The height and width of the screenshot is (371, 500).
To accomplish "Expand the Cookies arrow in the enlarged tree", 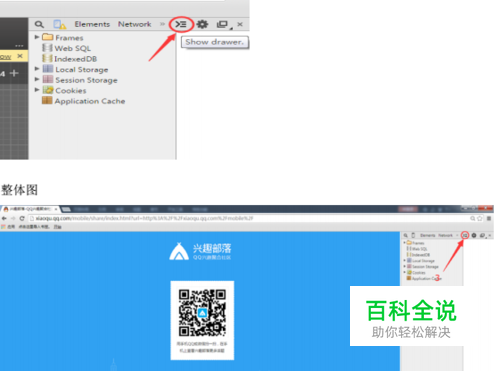I will pos(37,90).
